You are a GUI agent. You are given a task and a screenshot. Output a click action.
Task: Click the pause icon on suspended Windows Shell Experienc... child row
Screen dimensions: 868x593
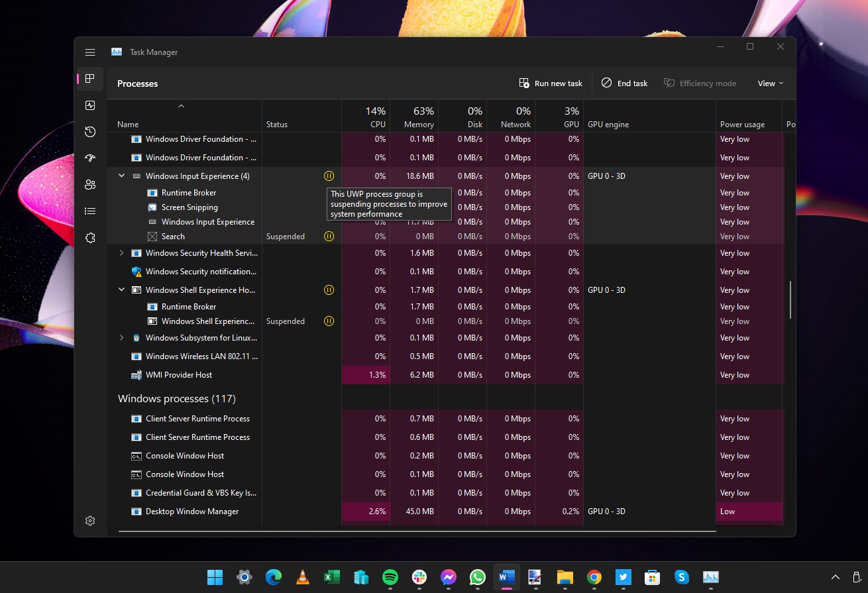point(329,321)
